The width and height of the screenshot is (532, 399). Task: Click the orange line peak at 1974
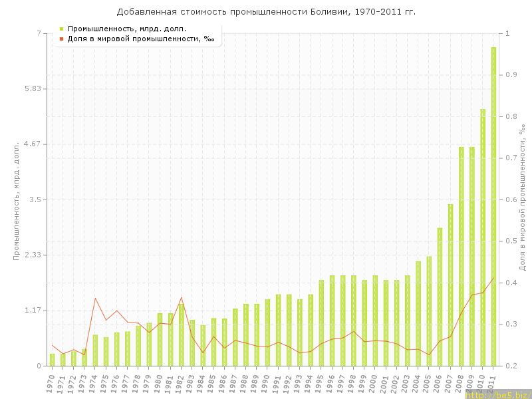tap(95, 298)
